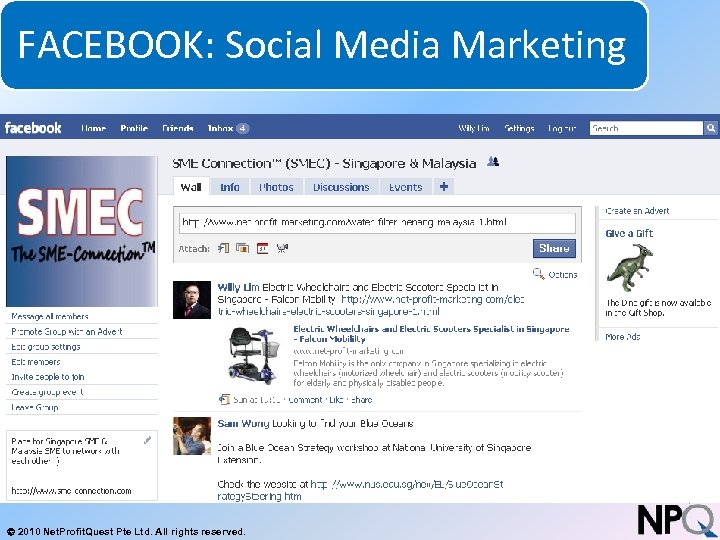Open the sme-connection.com link

coord(71,491)
